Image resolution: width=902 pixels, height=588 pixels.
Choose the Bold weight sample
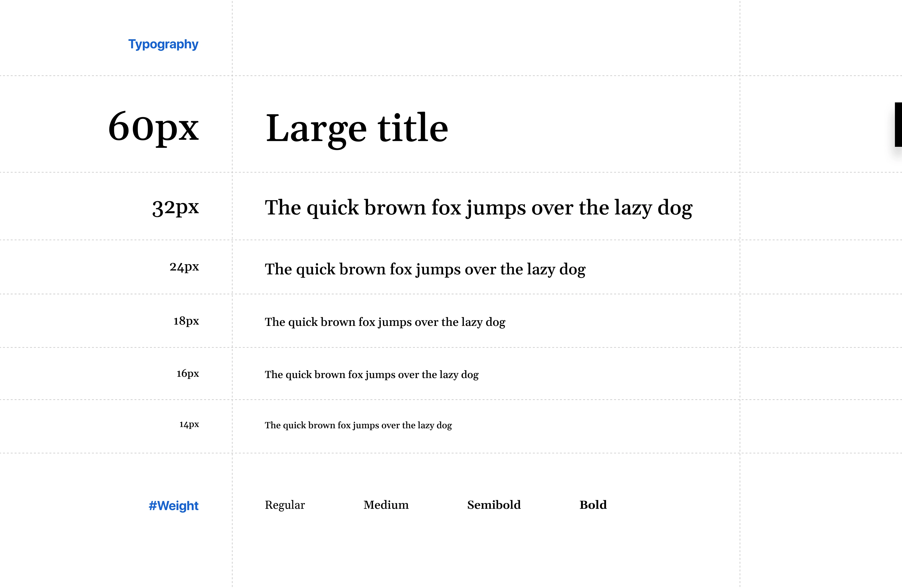click(x=593, y=505)
